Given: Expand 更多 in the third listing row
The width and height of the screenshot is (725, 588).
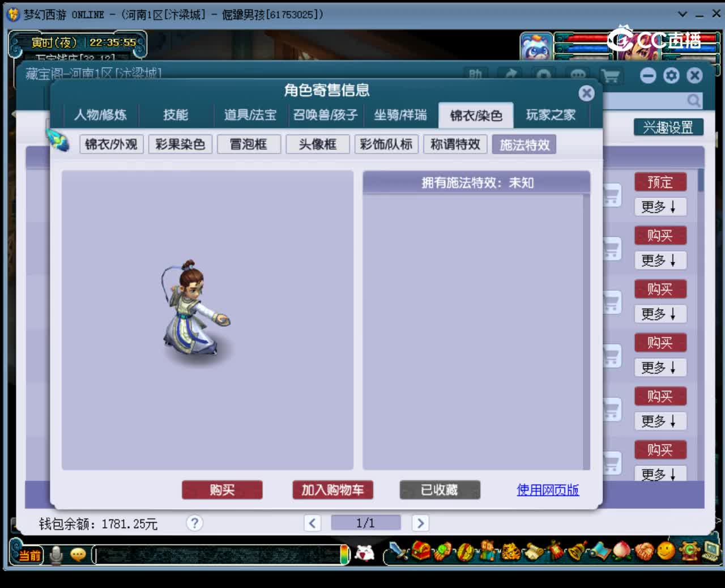Looking at the screenshot, I should [660, 314].
